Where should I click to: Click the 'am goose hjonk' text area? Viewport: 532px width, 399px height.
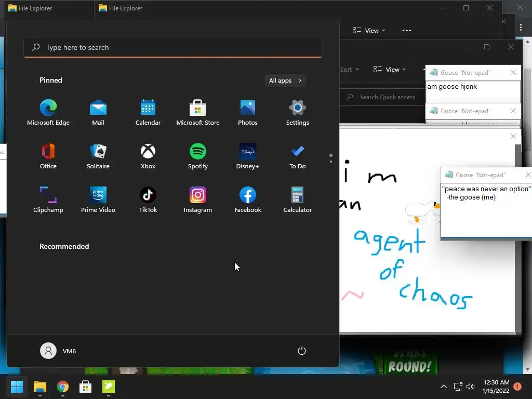[x=473, y=91]
